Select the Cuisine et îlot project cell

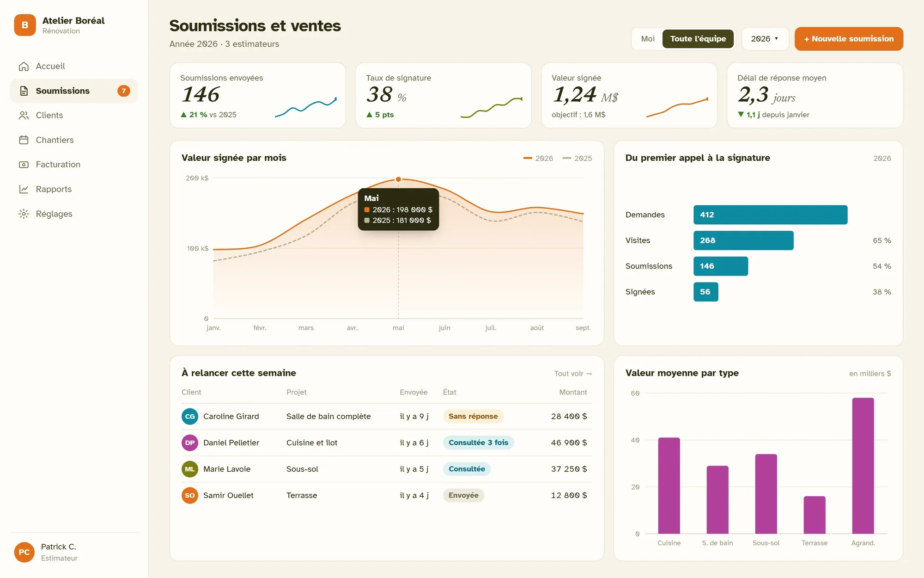(312, 443)
